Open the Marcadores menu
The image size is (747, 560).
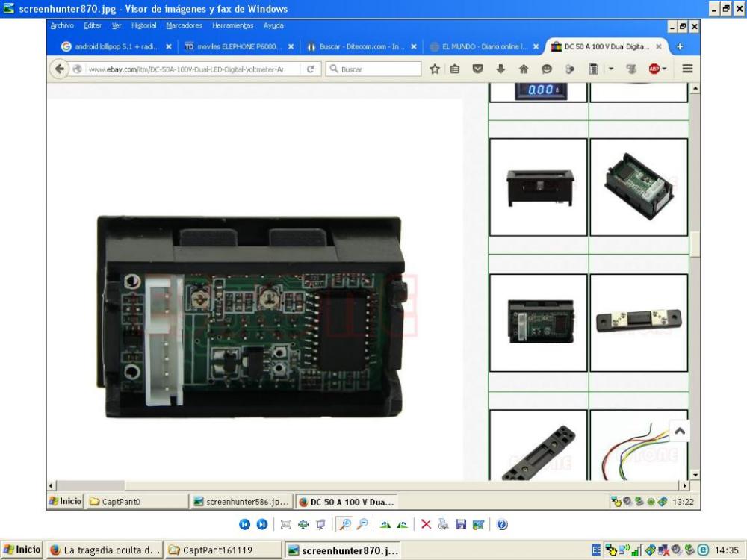pos(184,25)
